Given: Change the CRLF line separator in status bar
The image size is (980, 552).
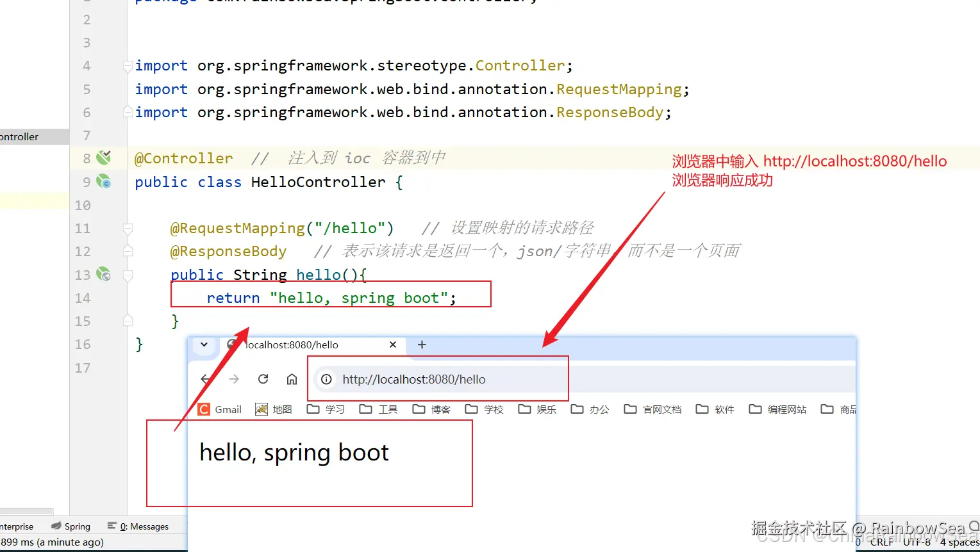Looking at the screenshot, I should 881,542.
